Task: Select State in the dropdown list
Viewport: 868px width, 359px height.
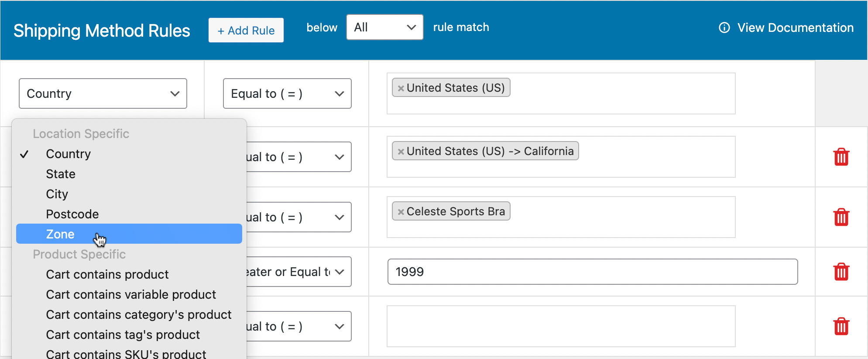Action: click(x=129, y=174)
